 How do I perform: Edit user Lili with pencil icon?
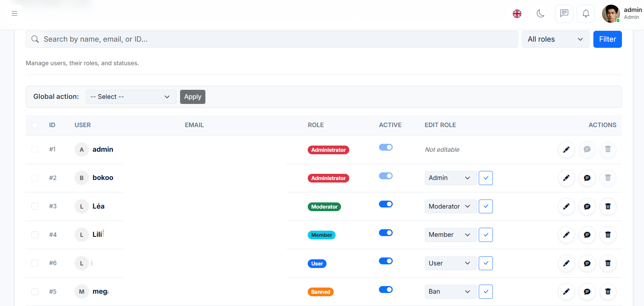[x=566, y=235]
